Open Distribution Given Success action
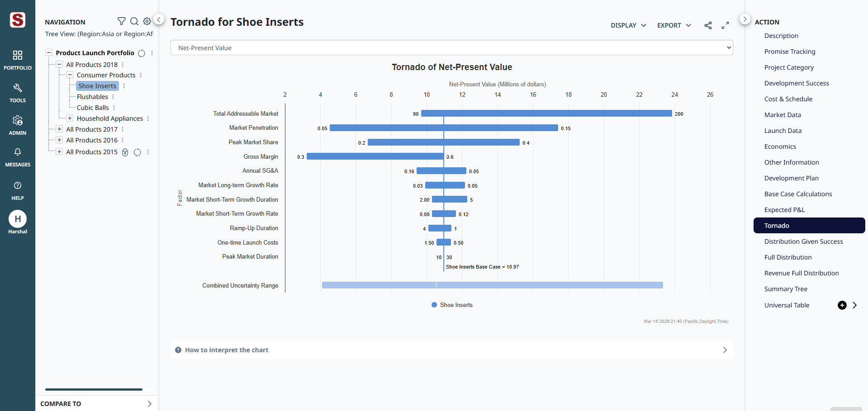The image size is (868, 411). pyautogui.click(x=803, y=241)
